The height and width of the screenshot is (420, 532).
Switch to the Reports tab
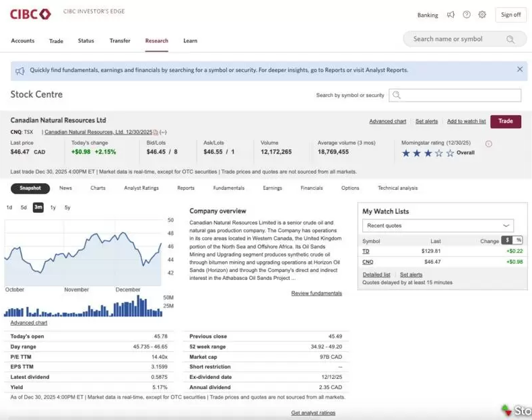click(x=186, y=188)
